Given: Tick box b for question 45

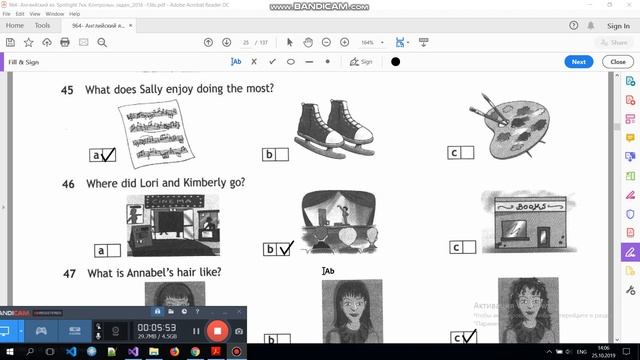Looking at the screenshot, I should coord(282,154).
